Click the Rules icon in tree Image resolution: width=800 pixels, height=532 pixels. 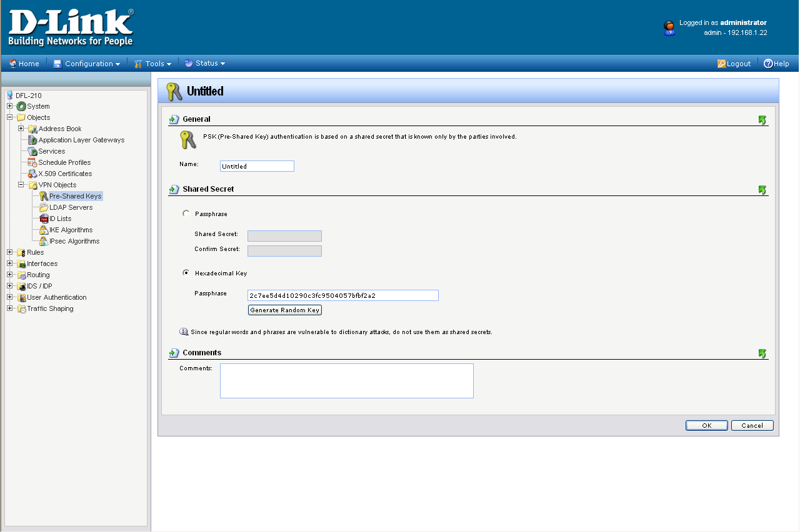[21, 252]
